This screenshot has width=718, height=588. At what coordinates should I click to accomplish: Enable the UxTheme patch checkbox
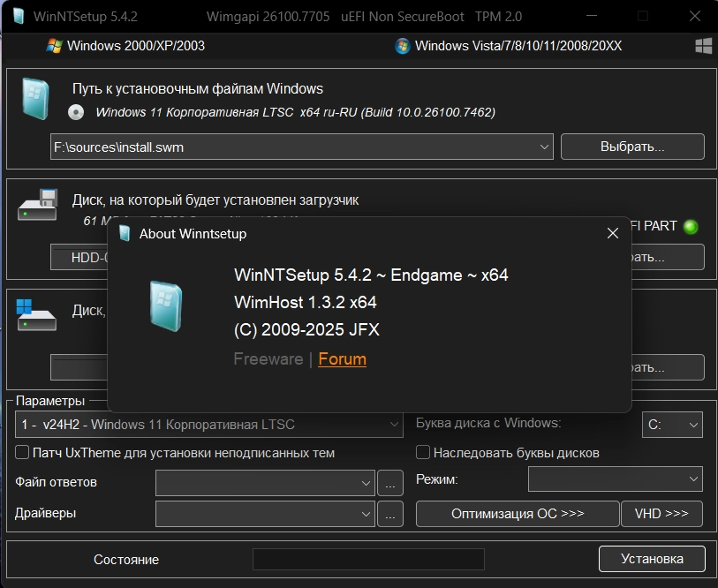[x=22, y=452]
